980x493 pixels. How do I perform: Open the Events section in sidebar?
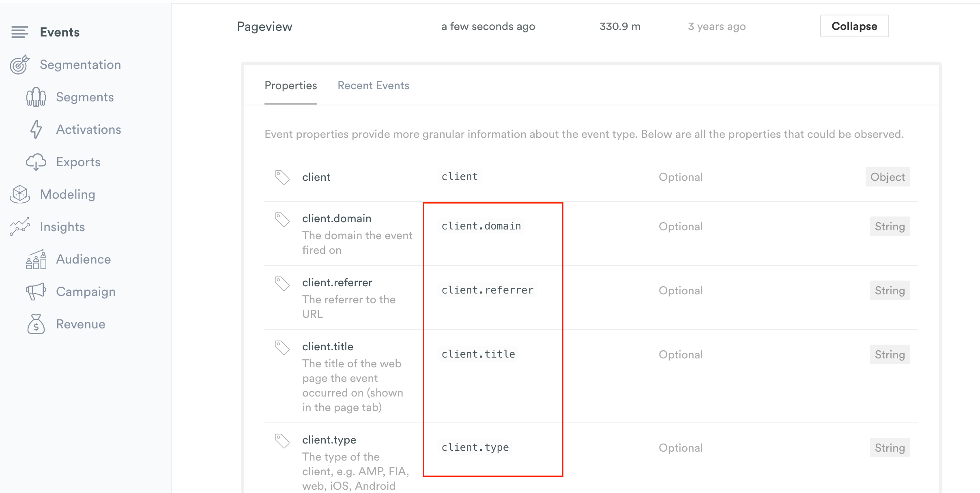tap(60, 32)
